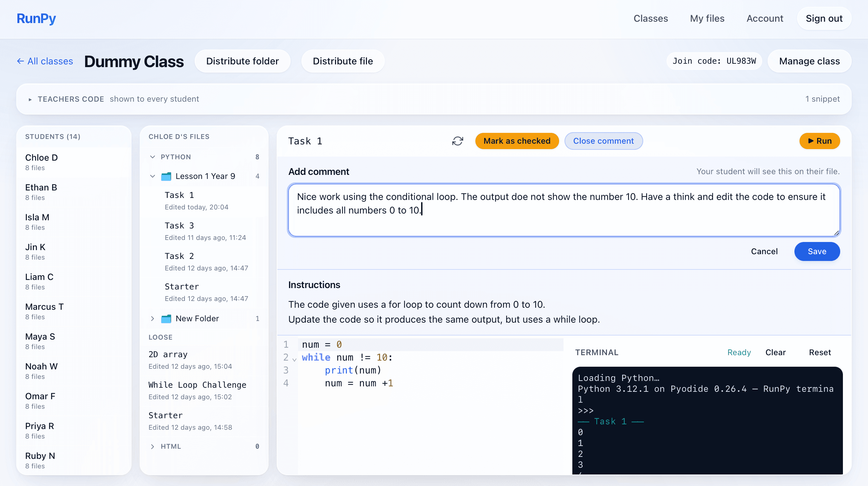Image resolution: width=868 pixels, height=486 pixels.
Task: Click code line 3 'print(num)'
Action: [x=353, y=370]
